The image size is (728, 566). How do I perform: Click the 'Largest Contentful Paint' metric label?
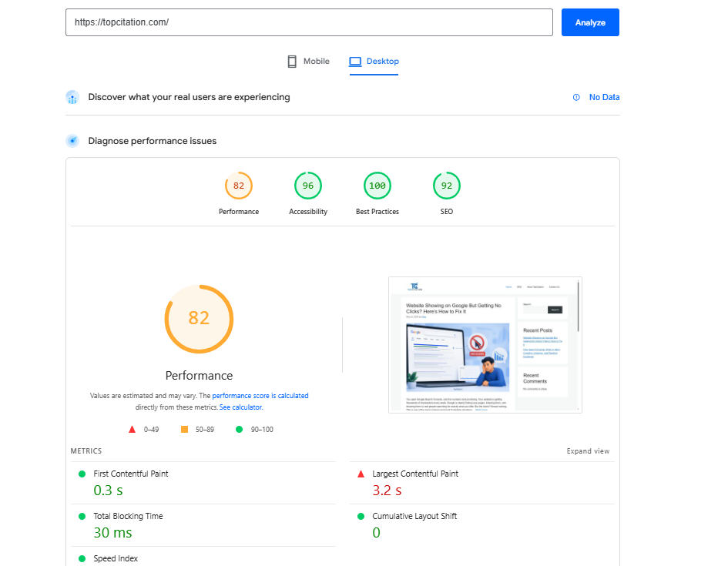[x=415, y=474]
